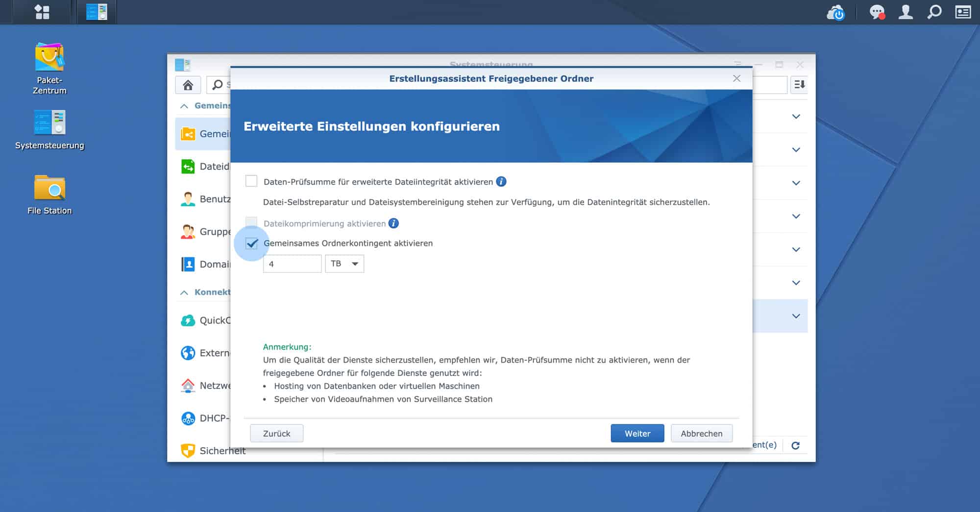Select the Systemsteuerung taskbar icon

click(97, 12)
